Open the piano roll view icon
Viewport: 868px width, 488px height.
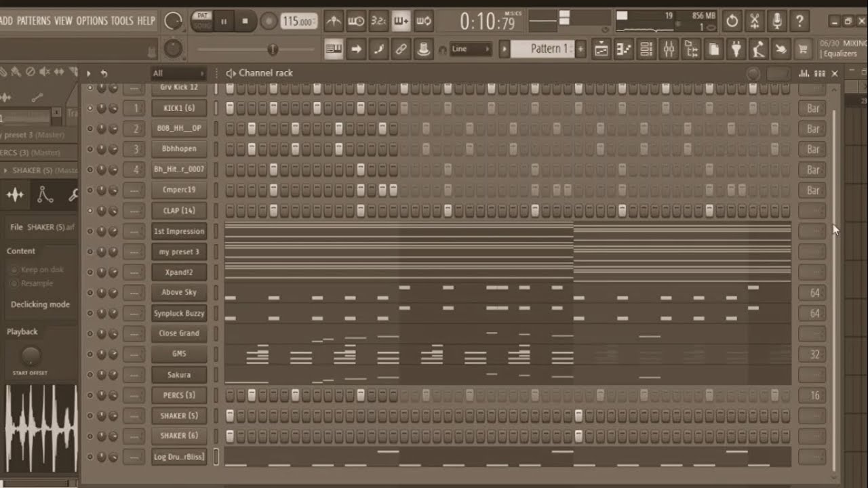[x=624, y=49]
